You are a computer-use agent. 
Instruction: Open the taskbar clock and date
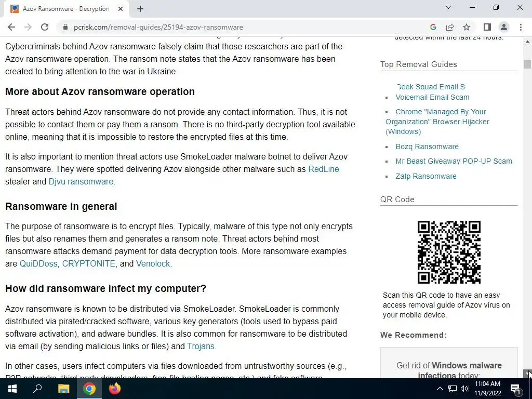point(487,389)
